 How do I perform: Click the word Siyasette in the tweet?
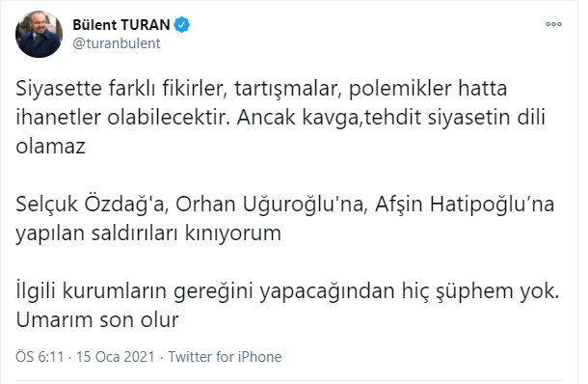click(59, 89)
